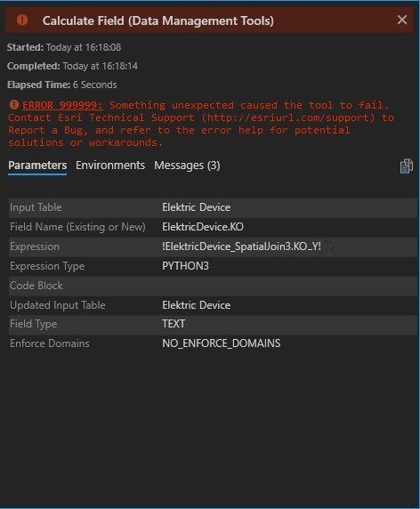Select the Parameters tab
Image resolution: width=420 pixels, height=509 pixels.
tap(37, 166)
